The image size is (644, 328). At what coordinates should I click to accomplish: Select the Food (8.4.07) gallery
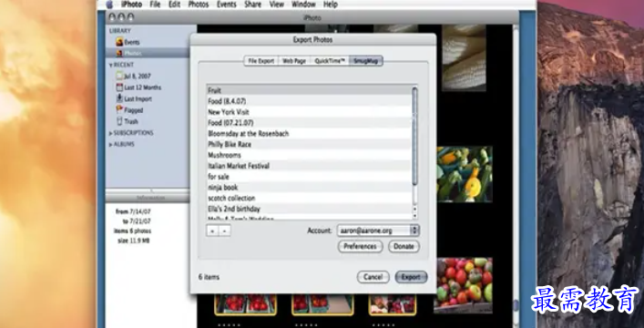[x=309, y=101]
